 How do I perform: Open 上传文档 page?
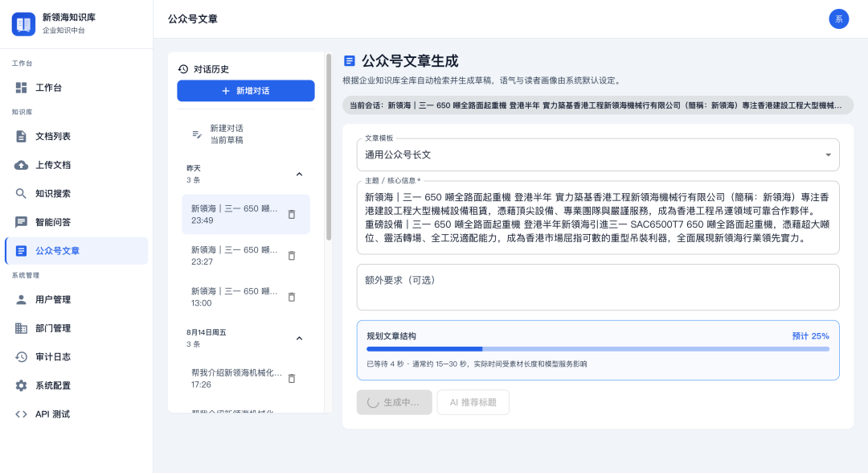[76, 165]
